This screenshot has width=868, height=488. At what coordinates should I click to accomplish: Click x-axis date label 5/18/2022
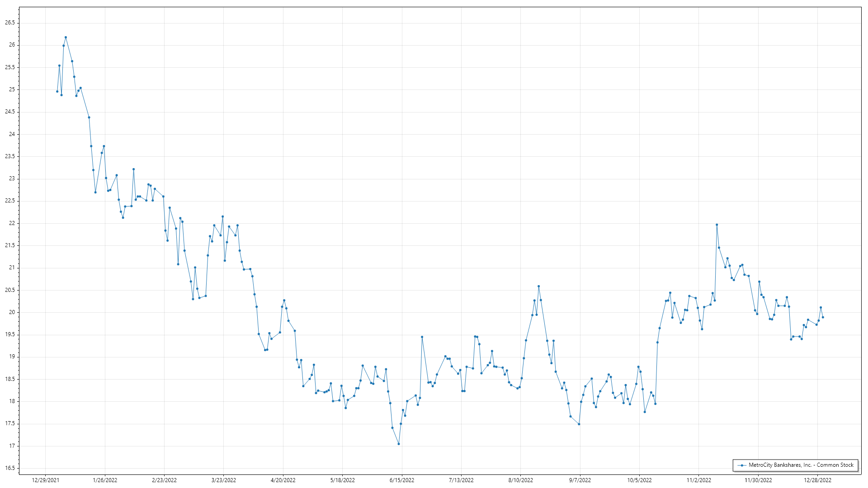pyautogui.click(x=342, y=480)
